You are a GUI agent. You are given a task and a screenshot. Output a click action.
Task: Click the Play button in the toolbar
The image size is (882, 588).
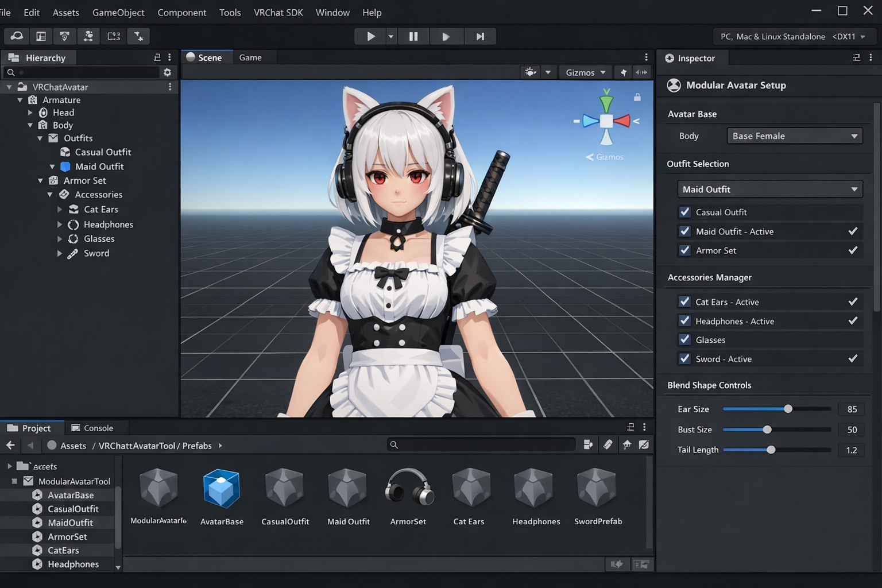370,36
